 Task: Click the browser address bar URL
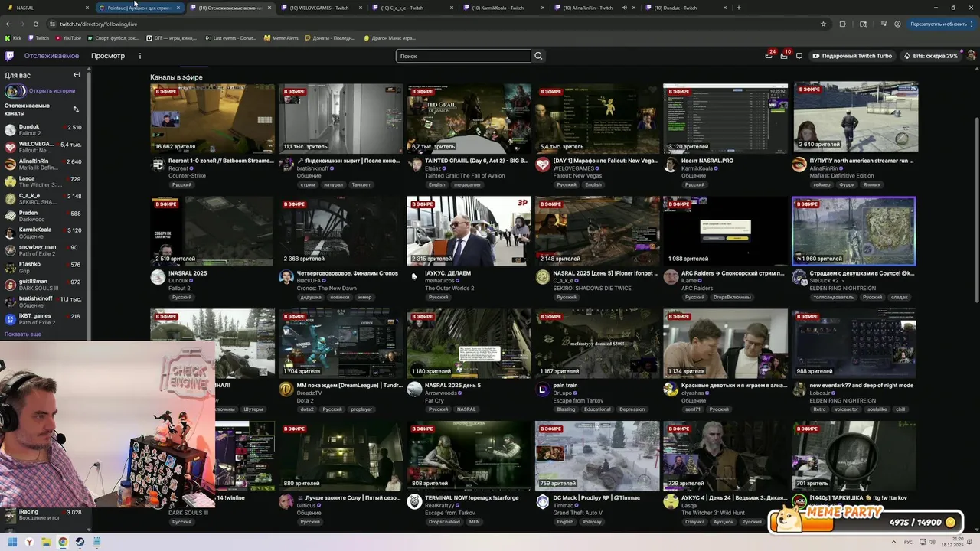(99, 24)
